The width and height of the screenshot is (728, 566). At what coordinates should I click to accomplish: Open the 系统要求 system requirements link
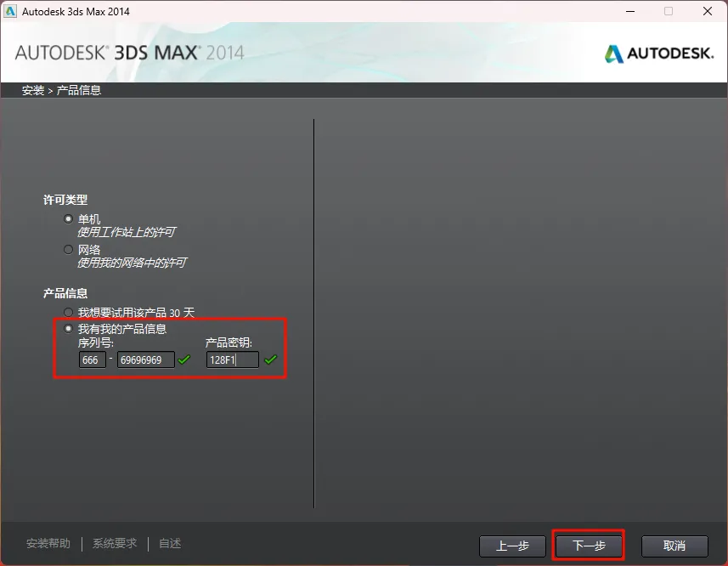click(x=115, y=543)
